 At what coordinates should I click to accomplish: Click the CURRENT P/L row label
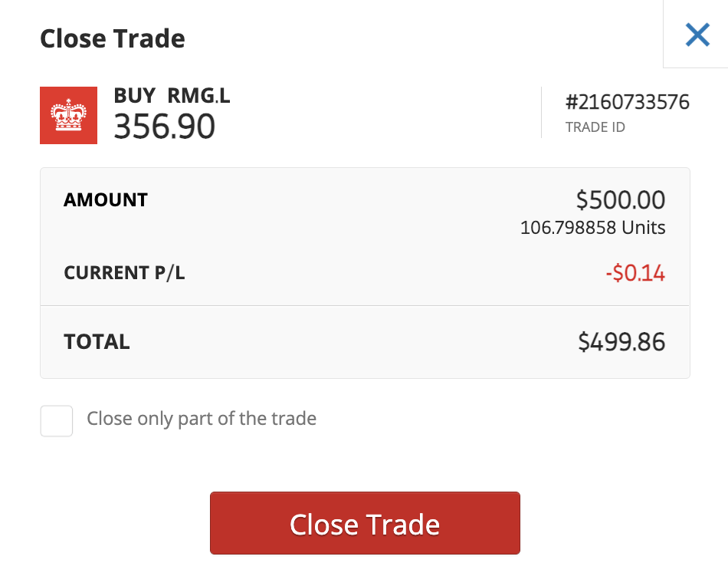pos(124,273)
